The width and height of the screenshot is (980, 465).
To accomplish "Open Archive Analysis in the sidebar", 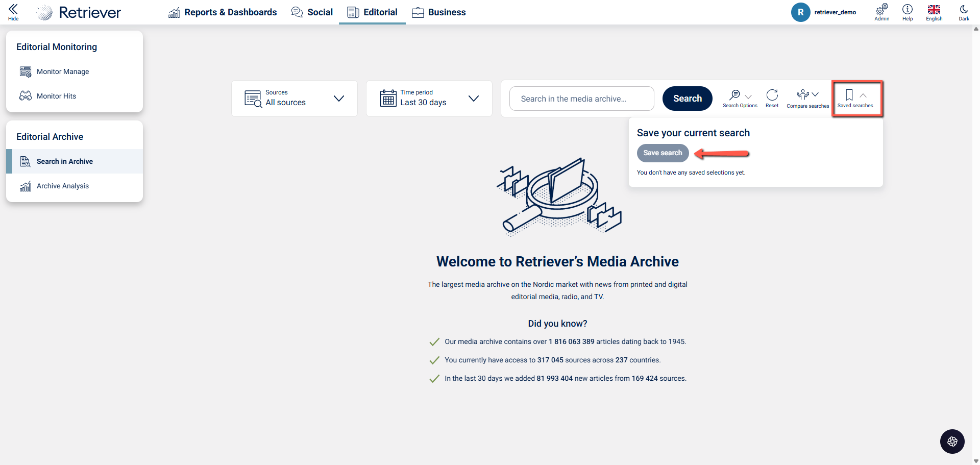I will coord(75,186).
